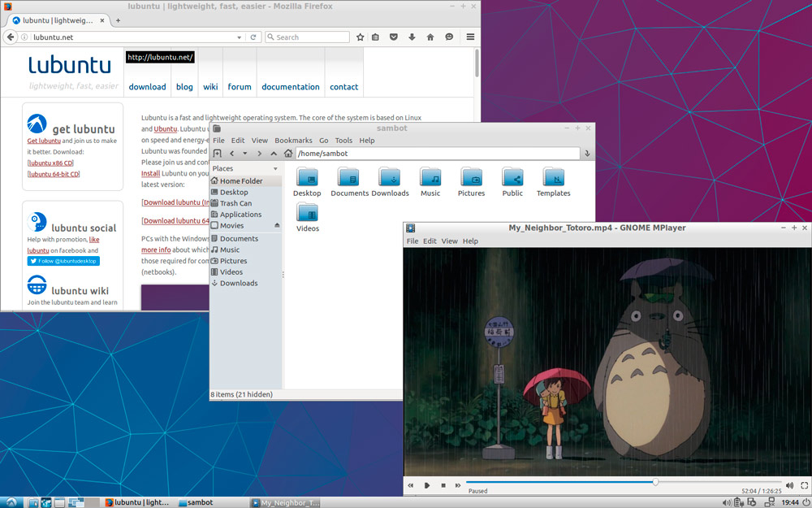Open the lubuntu blog link
This screenshot has width=812, height=508.
click(184, 87)
